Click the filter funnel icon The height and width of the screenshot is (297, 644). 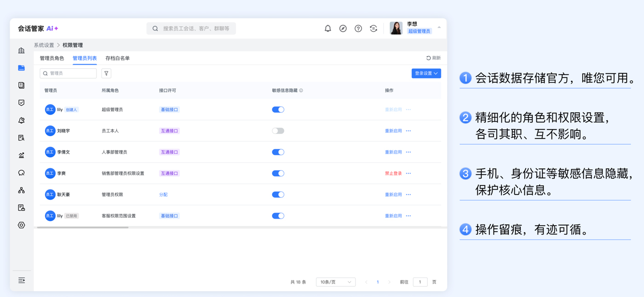tap(106, 73)
